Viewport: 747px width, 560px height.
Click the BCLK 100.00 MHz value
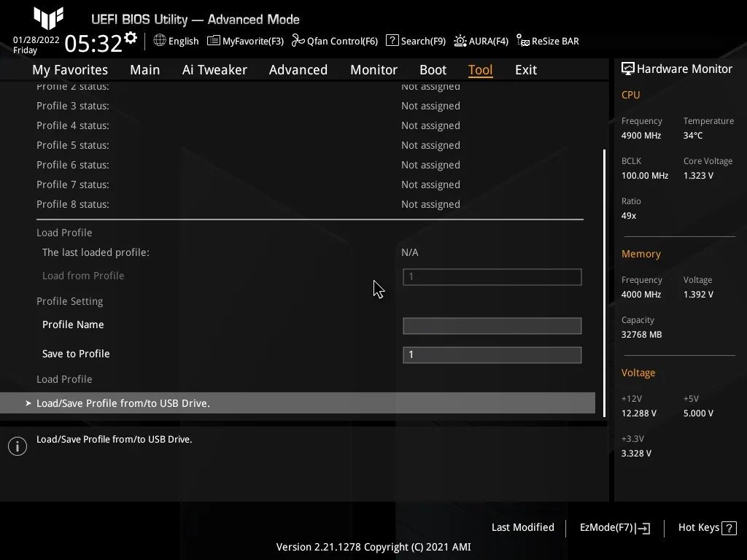pos(645,175)
